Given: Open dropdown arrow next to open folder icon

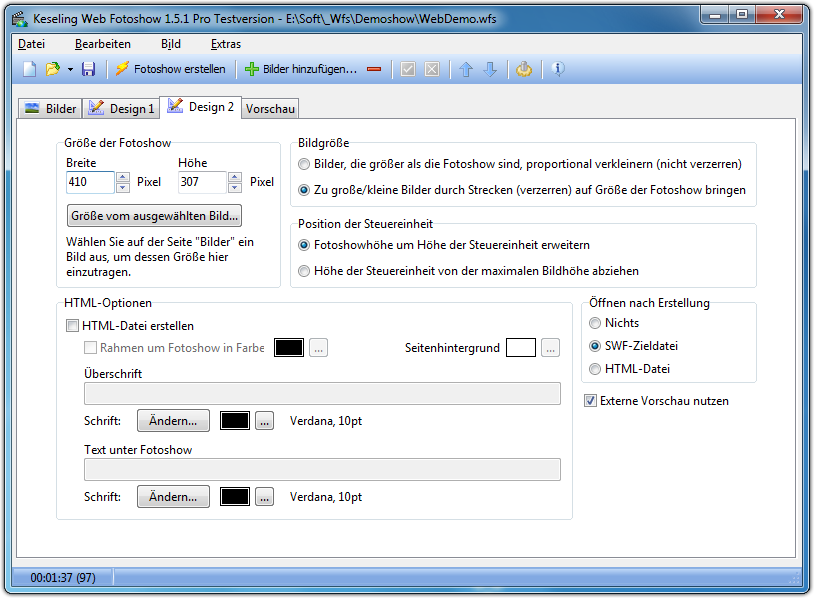Looking at the screenshot, I should (x=70, y=70).
